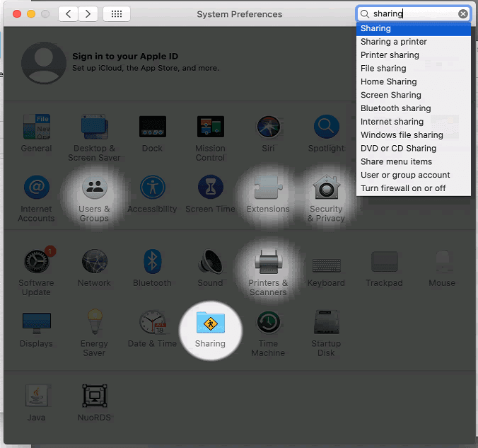This screenshot has width=478, height=448.
Task: Select 'Printer sharing' suggestion
Action: point(414,55)
